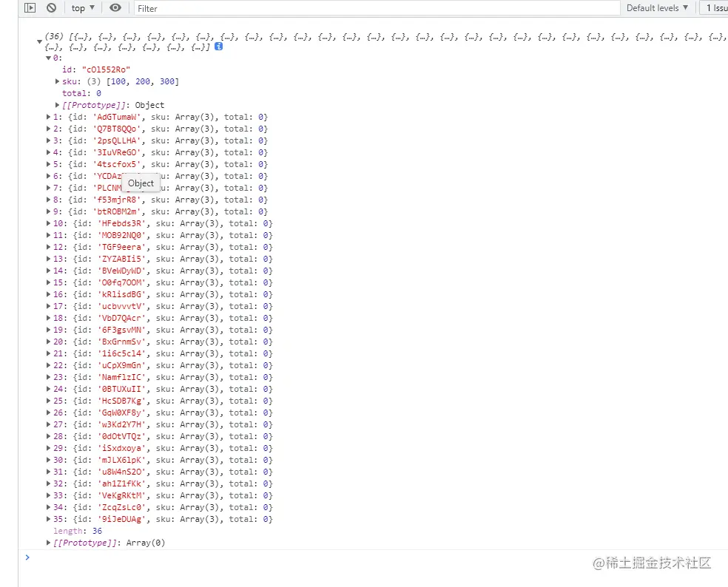The width and height of the screenshot is (728, 587).
Task: Expand item 8 with id 'f53mjrR8'
Action: click(x=48, y=200)
